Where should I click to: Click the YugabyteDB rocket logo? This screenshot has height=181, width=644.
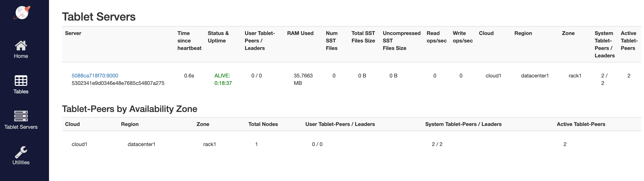pos(22,13)
